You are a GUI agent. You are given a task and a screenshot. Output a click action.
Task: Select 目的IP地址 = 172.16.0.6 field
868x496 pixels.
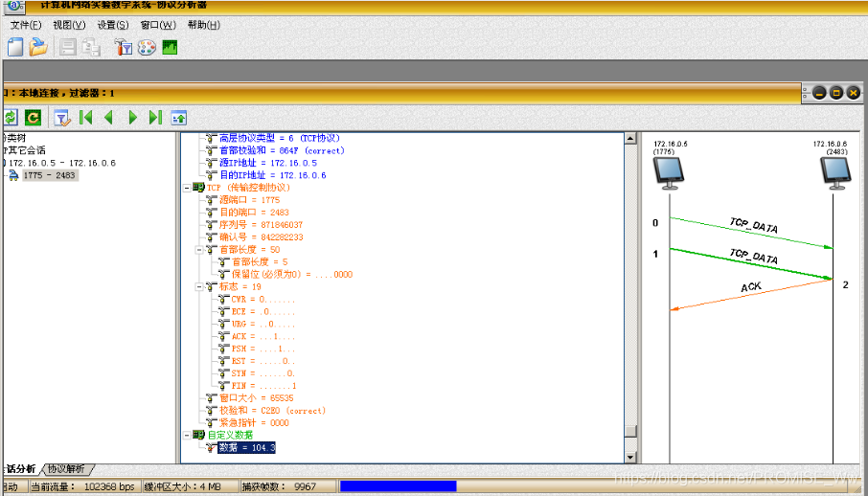272,175
